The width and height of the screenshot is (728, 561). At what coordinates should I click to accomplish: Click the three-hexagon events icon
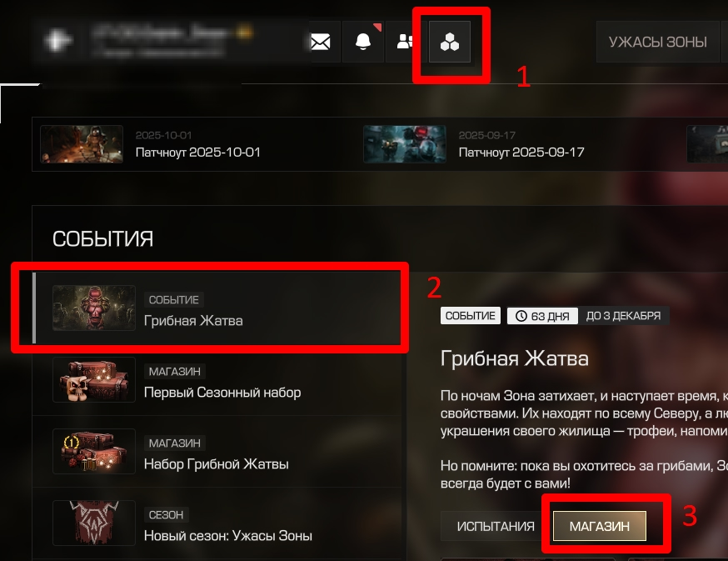click(x=450, y=42)
